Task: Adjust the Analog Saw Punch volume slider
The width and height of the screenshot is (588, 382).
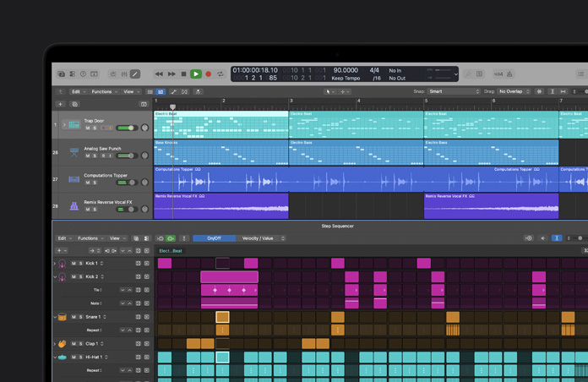Action: tap(127, 156)
